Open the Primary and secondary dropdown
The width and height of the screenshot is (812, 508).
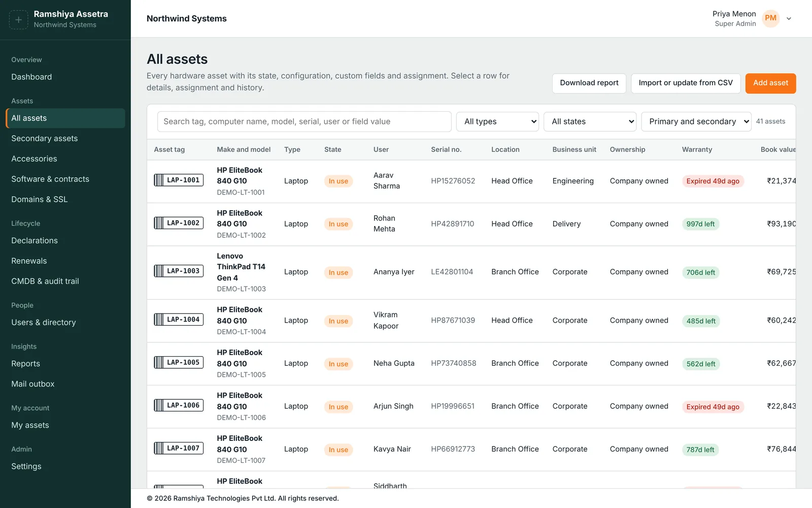point(696,121)
